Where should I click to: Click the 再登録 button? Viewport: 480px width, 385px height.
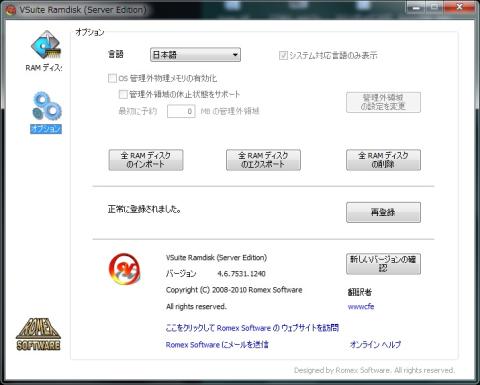[x=383, y=212]
